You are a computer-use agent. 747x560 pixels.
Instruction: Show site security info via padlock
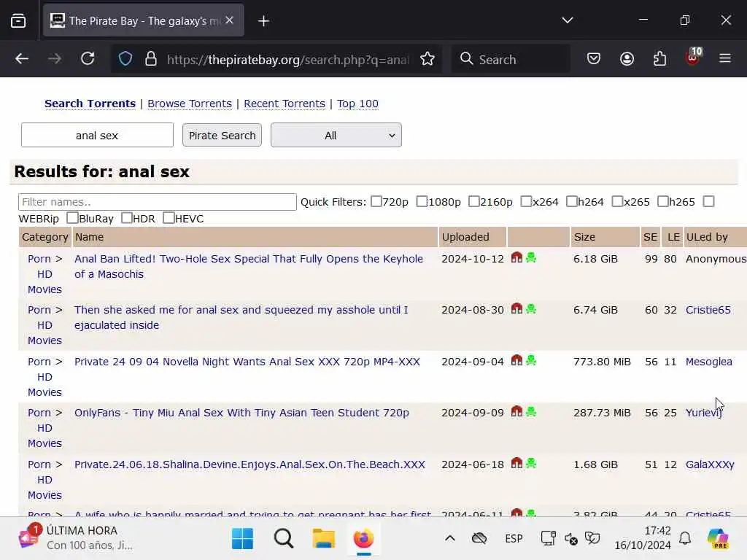(151, 59)
